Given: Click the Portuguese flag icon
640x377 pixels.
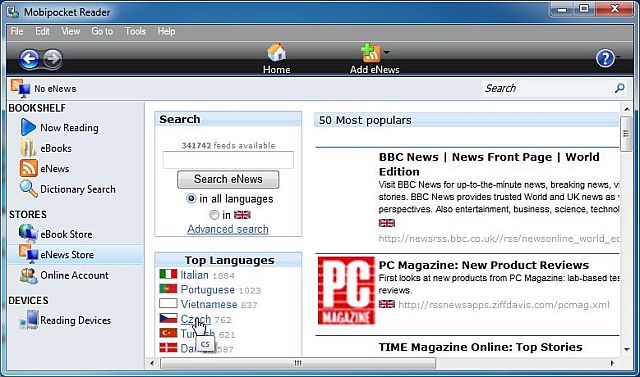Looking at the screenshot, I should tap(168, 288).
